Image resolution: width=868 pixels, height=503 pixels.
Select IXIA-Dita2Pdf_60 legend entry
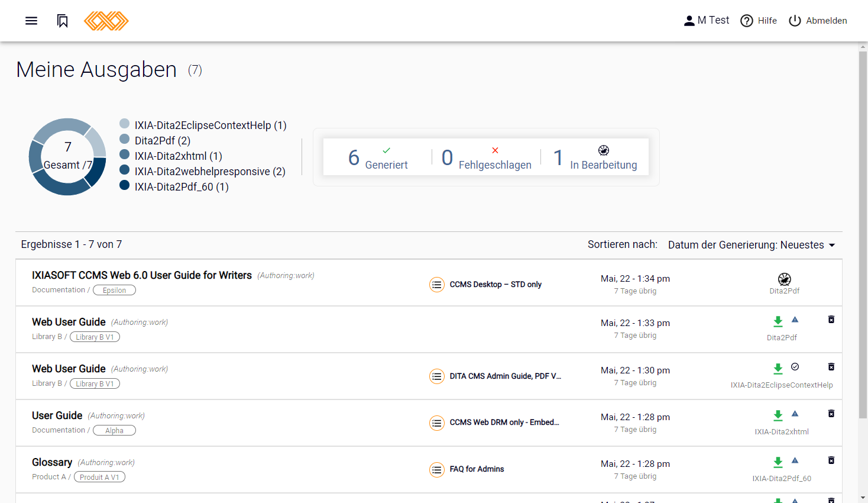click(182, 187)
